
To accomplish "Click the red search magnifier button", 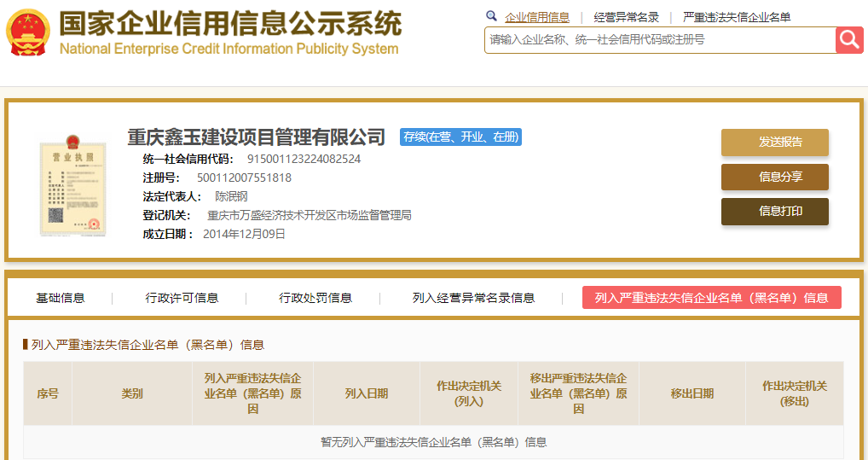I will (x=849, y=40).
